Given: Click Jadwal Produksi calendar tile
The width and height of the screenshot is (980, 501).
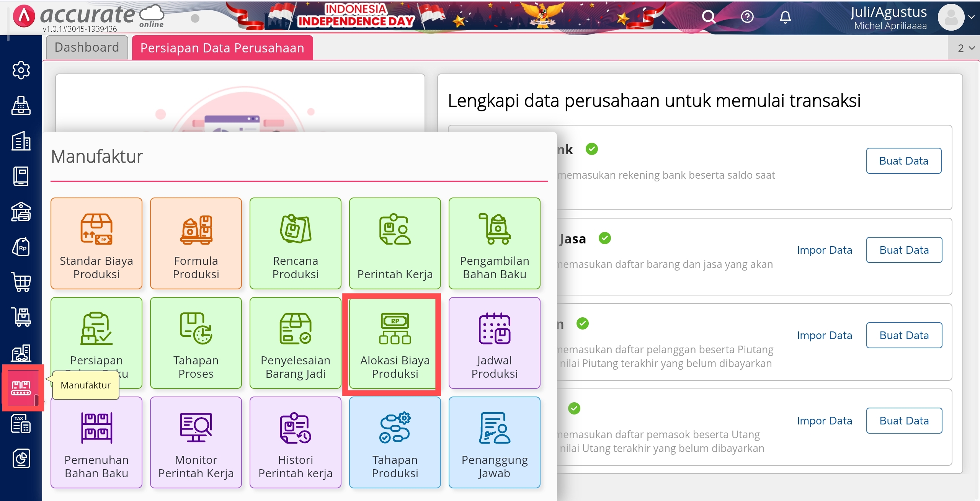Looking at the screenshot, I should tap(494, 343).
